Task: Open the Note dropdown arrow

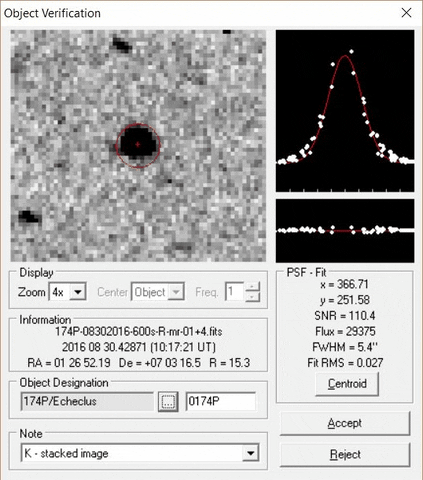Action: tap(251, 453)
